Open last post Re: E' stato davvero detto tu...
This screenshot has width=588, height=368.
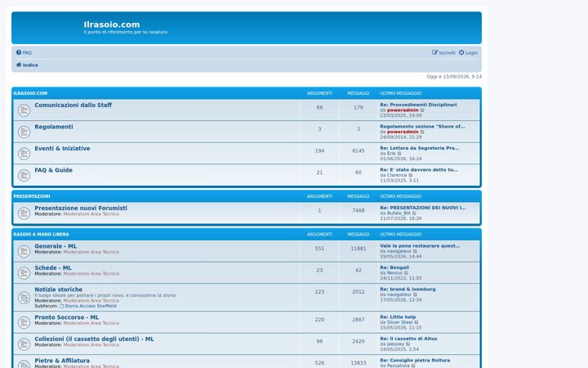(419, 170)
